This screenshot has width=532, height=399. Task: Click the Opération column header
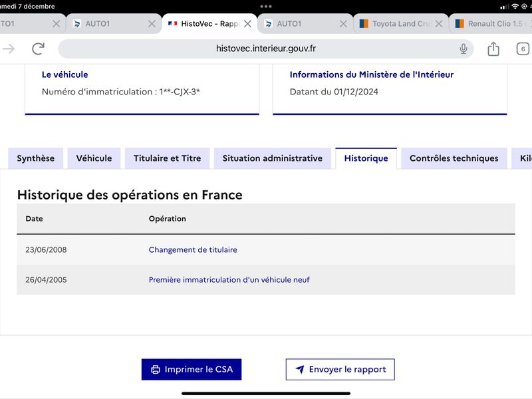(x=168, y=219)
